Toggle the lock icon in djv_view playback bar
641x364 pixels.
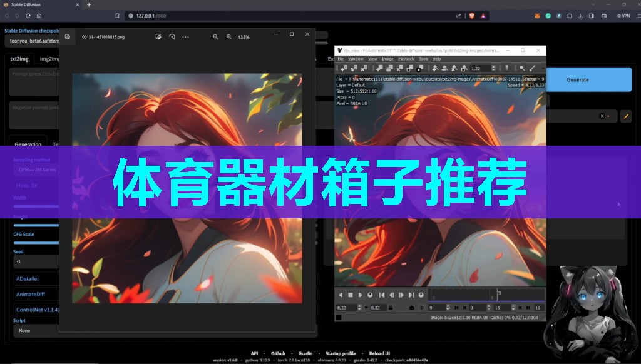click(391, 308)
